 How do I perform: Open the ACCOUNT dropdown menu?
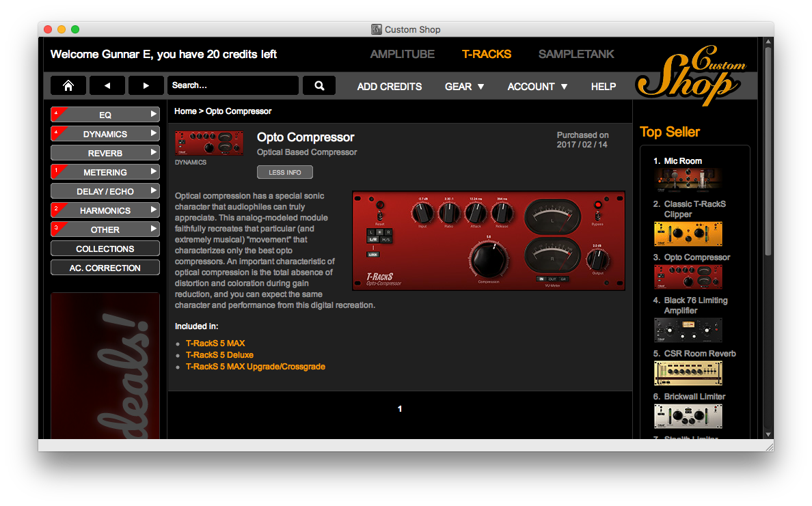pyautogui.click(x=537, y=87)
